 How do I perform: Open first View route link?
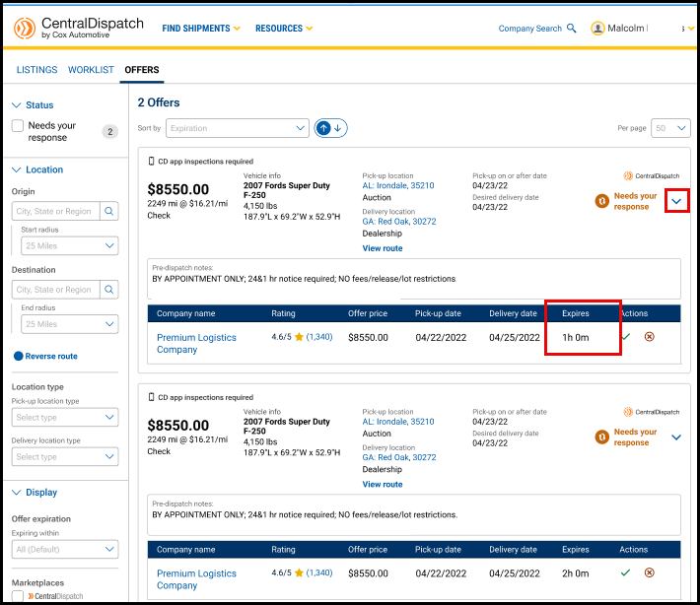(383, 248)
